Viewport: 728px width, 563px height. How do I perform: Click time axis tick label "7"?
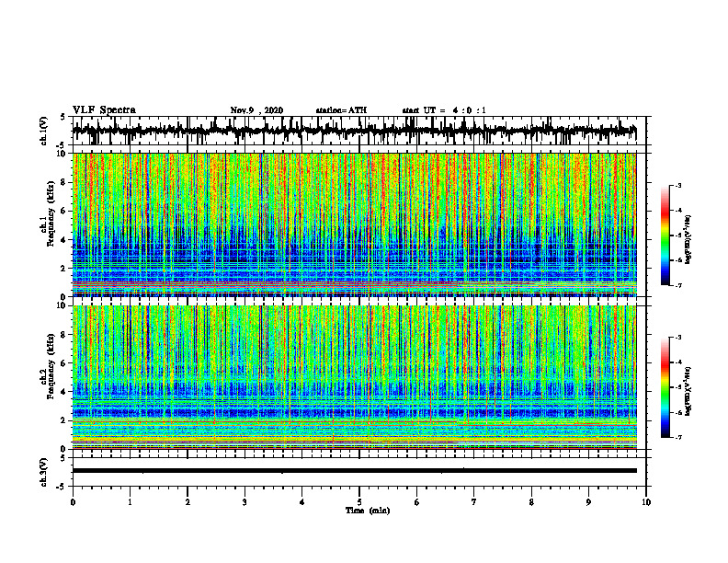tap(474, 502)
